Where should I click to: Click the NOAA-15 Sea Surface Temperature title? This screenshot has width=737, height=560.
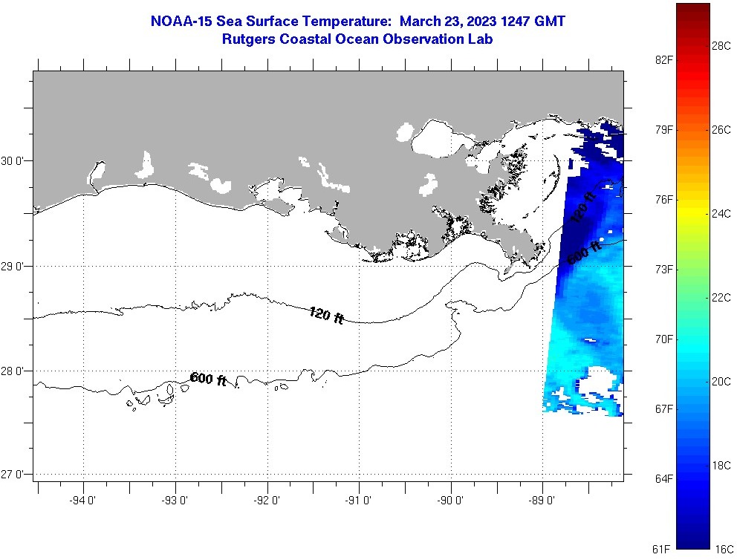[357, 21]
